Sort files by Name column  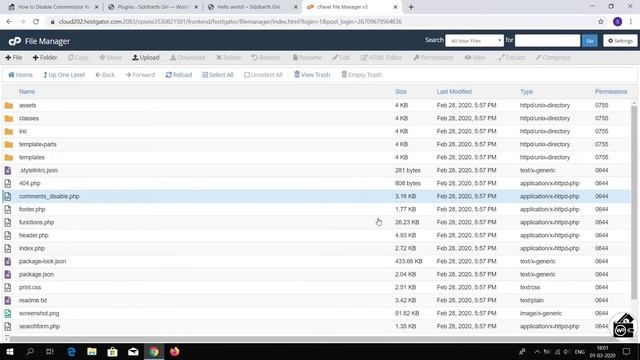tap(27, 91)
